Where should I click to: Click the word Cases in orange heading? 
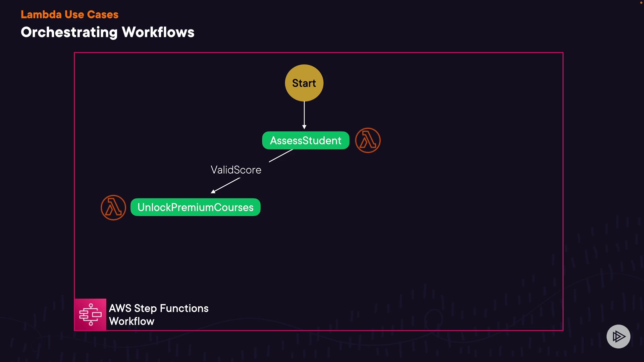click(103, 14)
